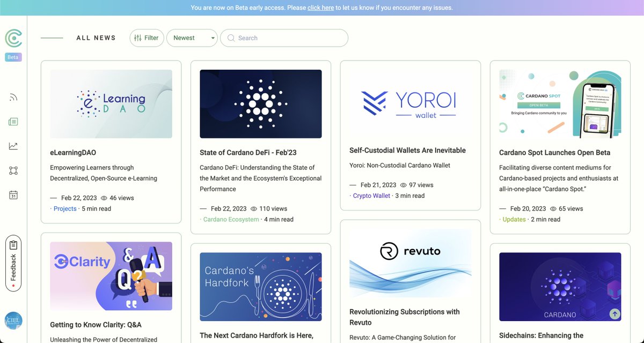This screenshot has width=644, height=343.
Task: Follow the 'click here' banner link
Action: [x=320, y=8]
